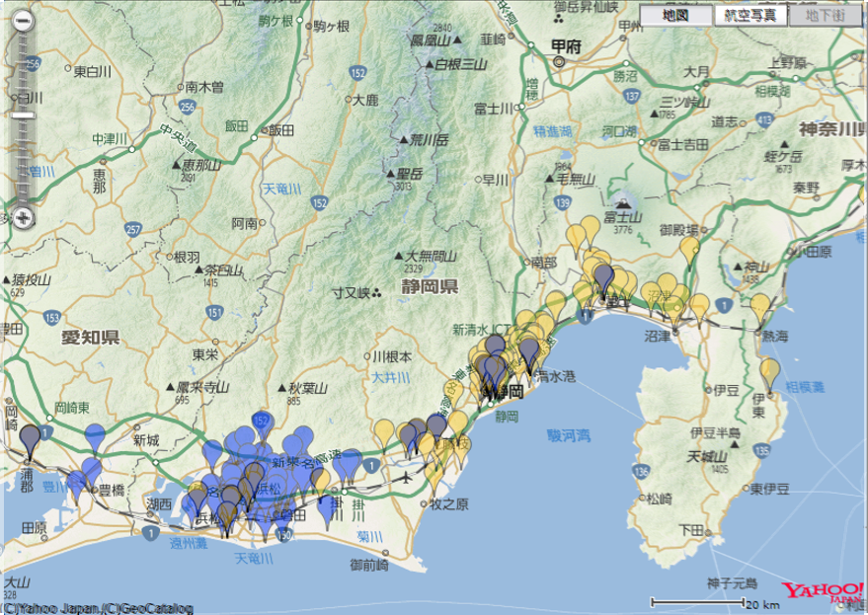Click the zoom in plus button
Viewport: 868px width, 615px height.
tap(24, 216)
